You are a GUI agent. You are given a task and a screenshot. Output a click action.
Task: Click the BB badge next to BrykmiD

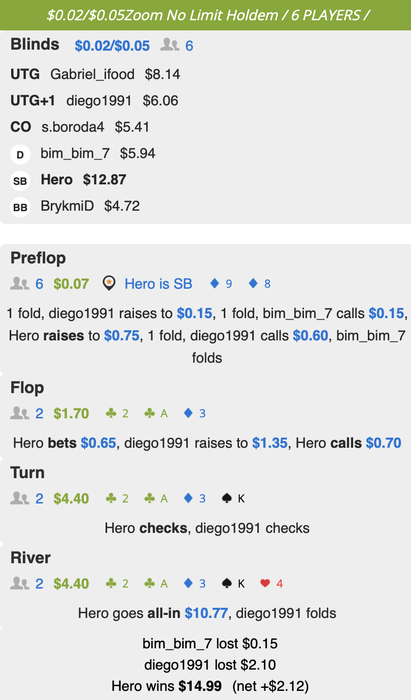tap(20, 207)
